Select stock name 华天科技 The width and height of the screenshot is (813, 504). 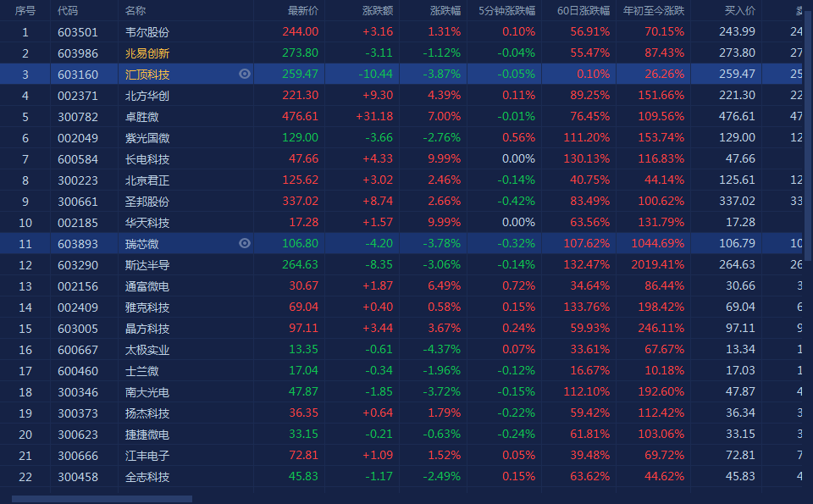point(147,223)
